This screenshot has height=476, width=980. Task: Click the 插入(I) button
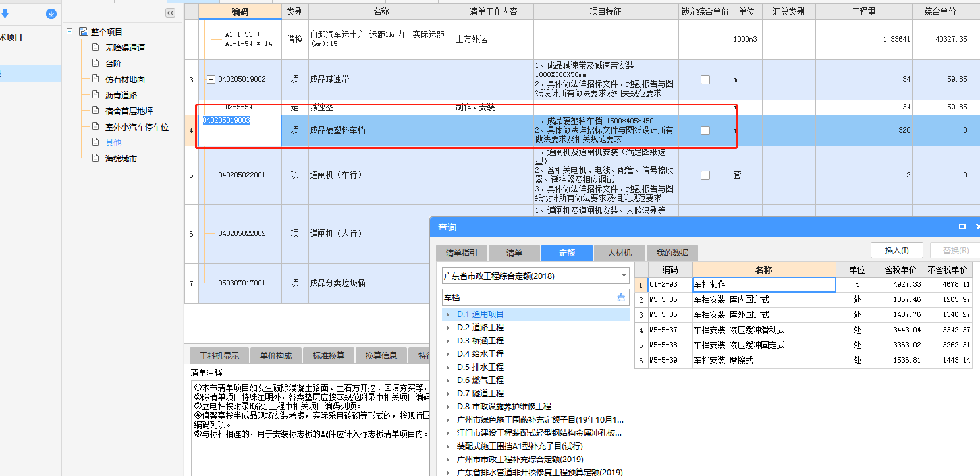[x=896, y=251]
